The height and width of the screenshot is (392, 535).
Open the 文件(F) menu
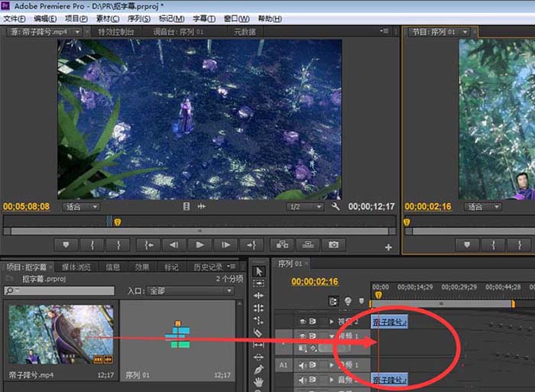(15, 19)
